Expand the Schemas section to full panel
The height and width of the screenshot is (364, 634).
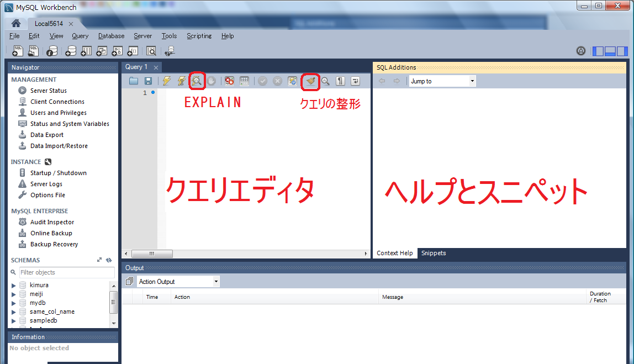[x=99, y=260]
